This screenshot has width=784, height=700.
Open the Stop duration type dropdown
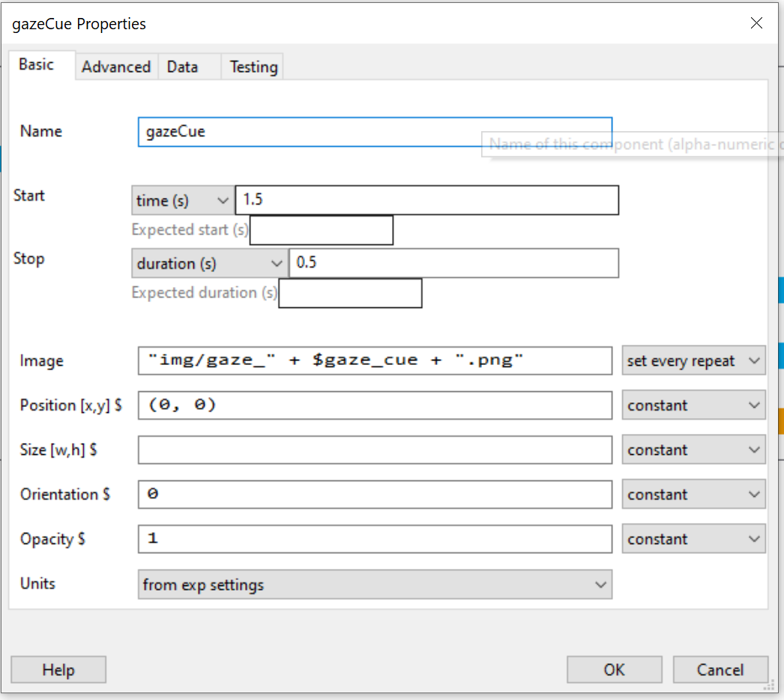tap(209, 264)
